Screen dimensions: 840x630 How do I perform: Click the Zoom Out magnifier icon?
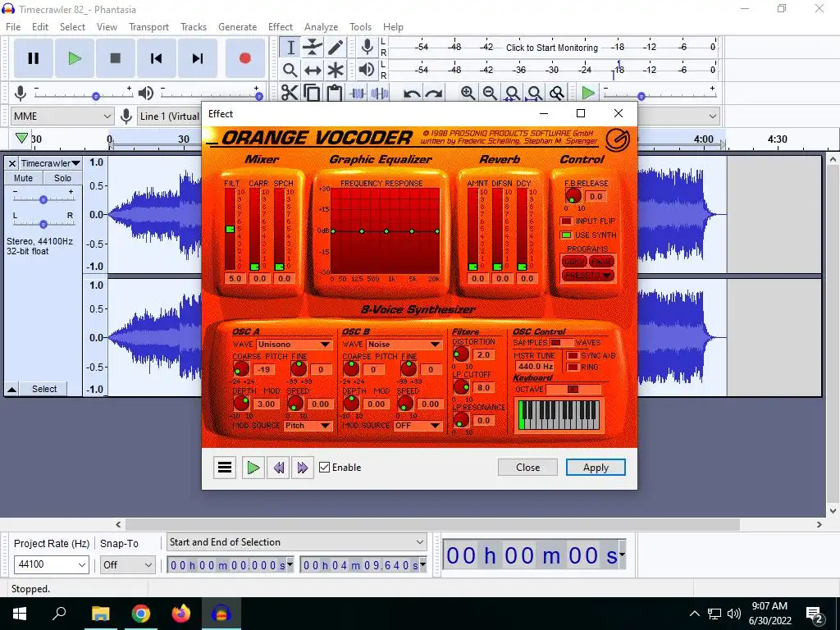pyautogui.click(x=490, y=94)
